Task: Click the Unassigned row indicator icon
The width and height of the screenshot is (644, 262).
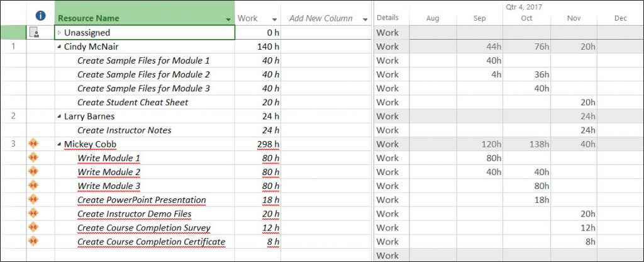Action: [x=34, y=32]
